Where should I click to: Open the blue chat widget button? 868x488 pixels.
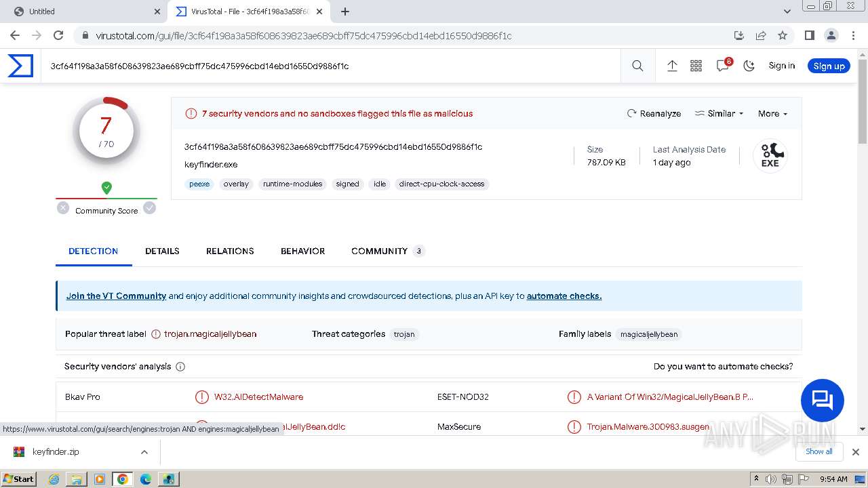822,401
